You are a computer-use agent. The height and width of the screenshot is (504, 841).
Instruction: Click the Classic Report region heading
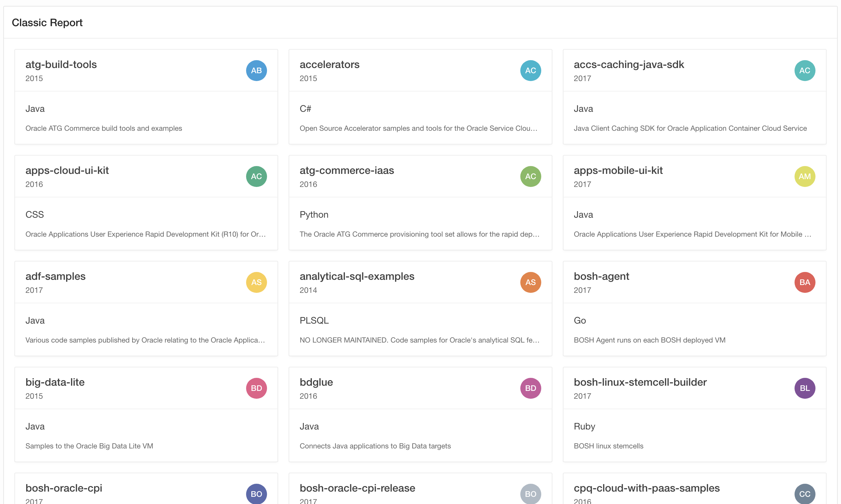click(47, 23)
